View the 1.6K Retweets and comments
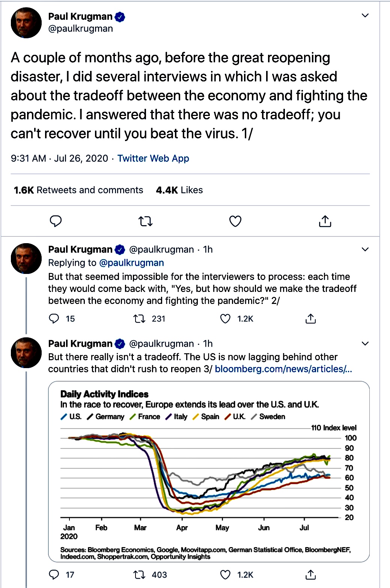390x588 pixels. 78,190
